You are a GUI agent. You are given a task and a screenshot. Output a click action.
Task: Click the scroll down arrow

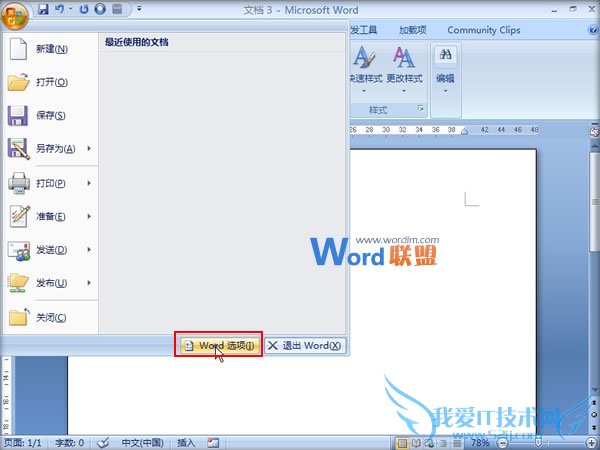click(594, 390)
